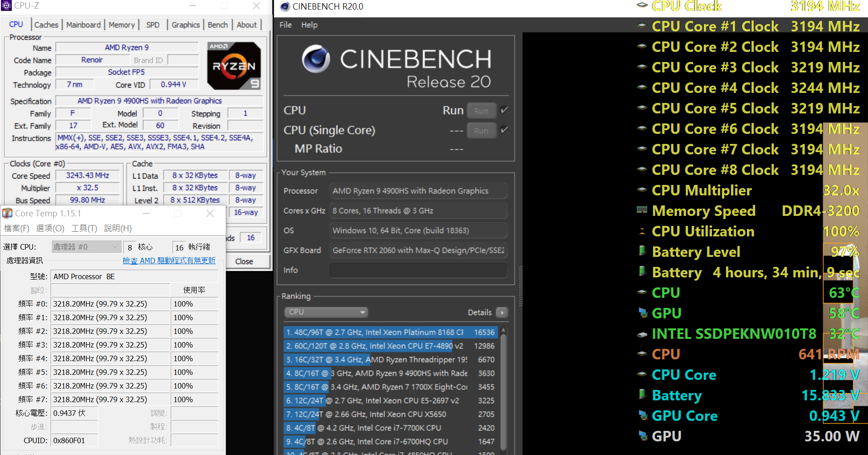The image size is (868, 455).
Task: Click the Details arrow icon in Ranking
Action: 502,312
